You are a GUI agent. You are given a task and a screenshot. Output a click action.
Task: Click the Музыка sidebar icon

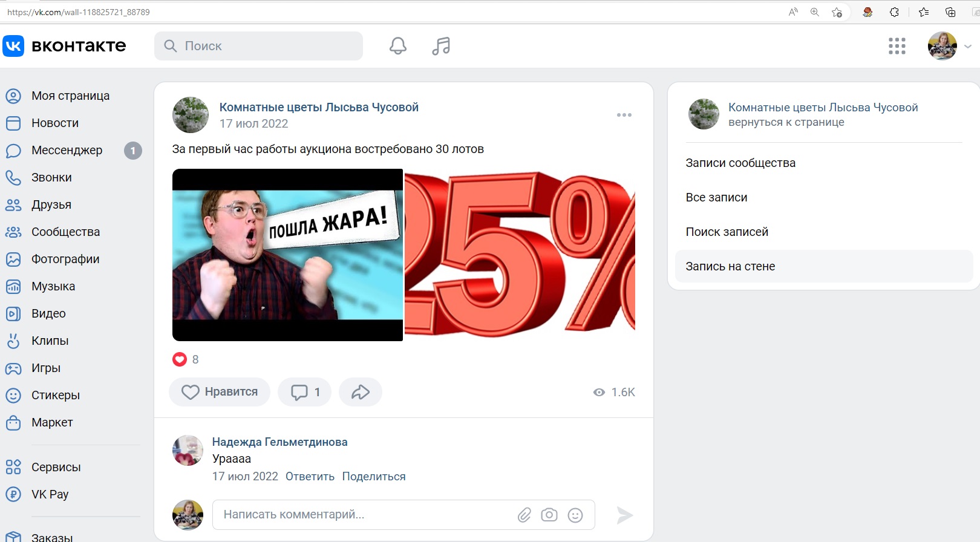tap(13, 286)
